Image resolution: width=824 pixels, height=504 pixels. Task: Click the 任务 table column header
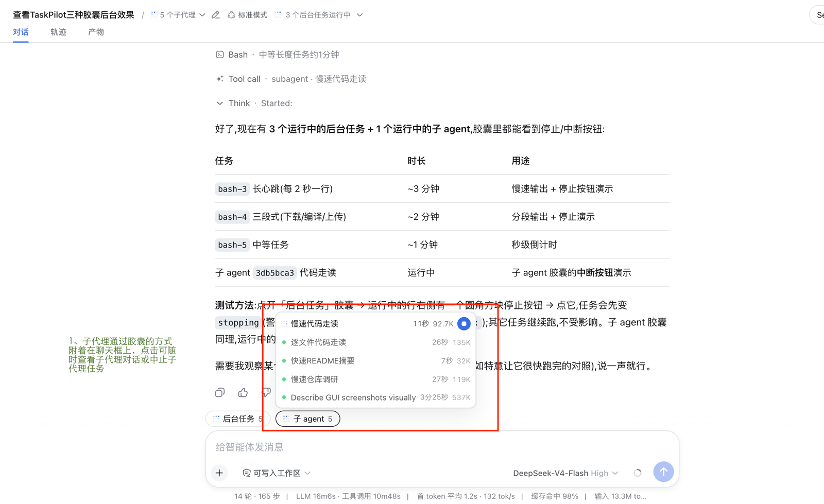224,161
